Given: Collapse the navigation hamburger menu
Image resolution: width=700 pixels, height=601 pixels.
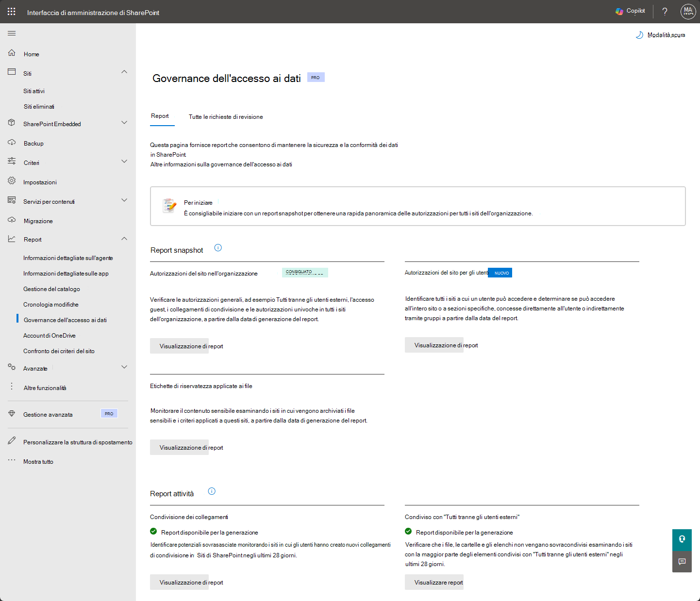Looking at the screenshot, I should pyautogui.click(x=12, y=33).
